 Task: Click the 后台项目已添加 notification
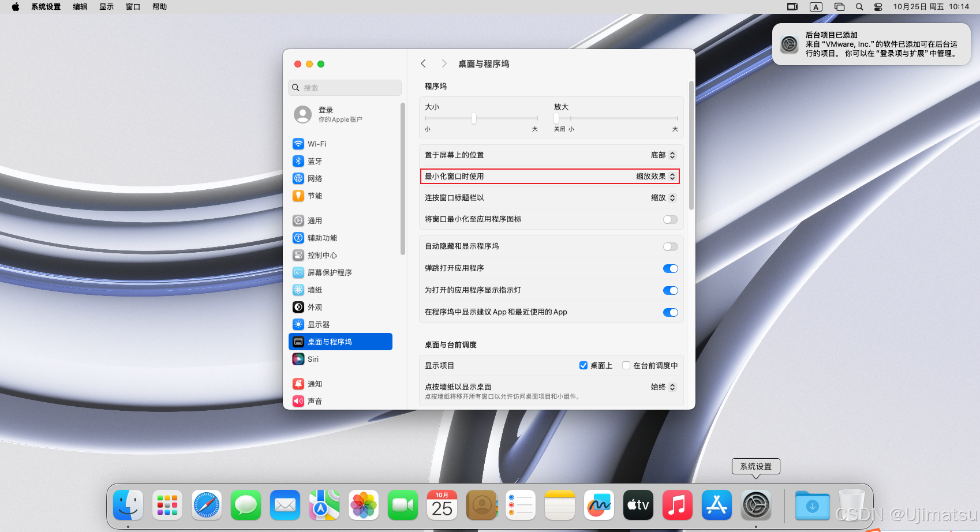point(871,44)
